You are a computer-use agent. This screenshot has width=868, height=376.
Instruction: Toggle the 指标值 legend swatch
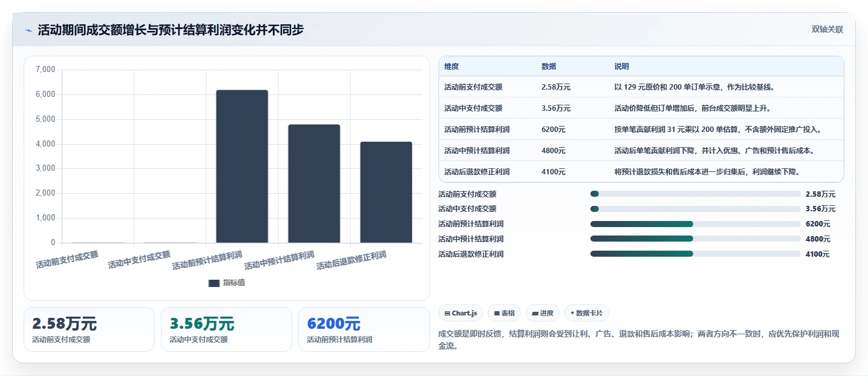coord(214,283)
